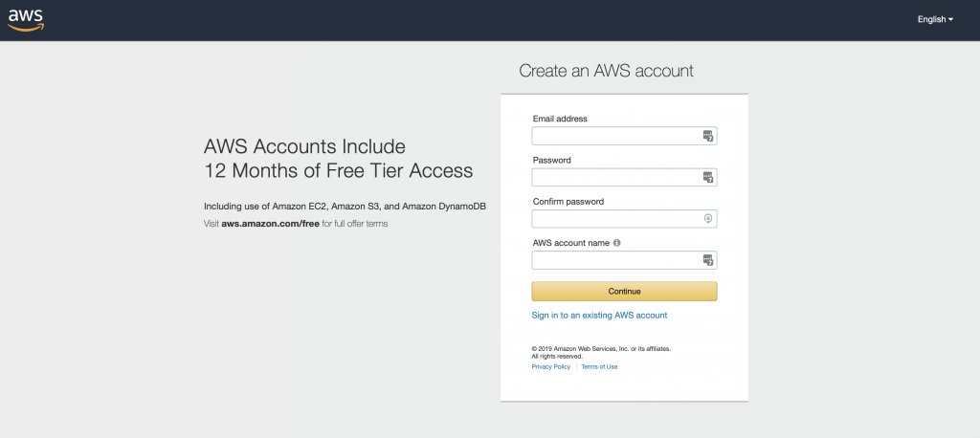Click the 'Confirm password' label
Viewport: 980px width, 438px height.
pyautogui.click(x=568, y=202)
